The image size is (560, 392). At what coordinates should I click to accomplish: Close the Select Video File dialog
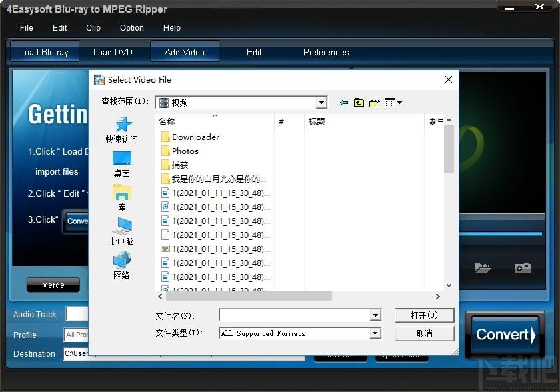click(449, 79)
